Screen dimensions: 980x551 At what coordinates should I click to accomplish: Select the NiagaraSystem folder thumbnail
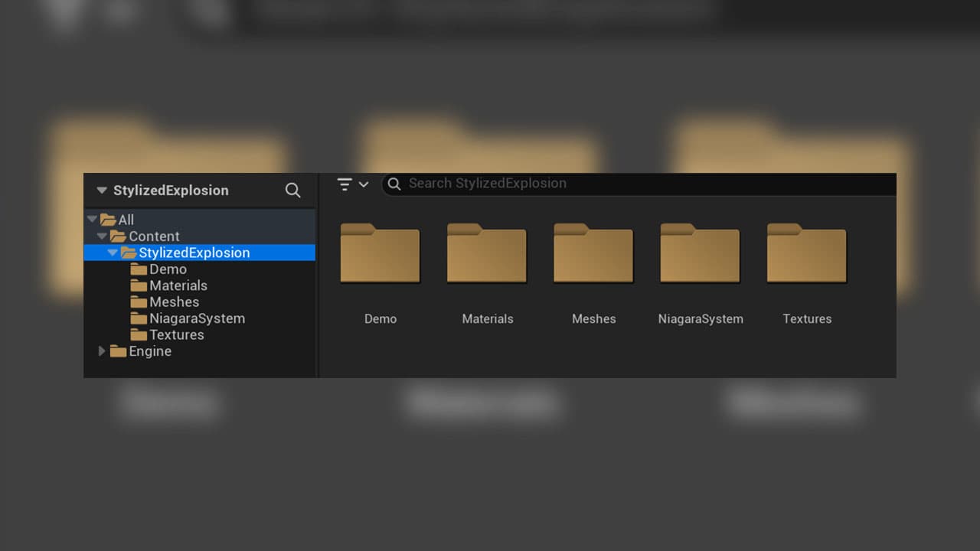pyautogui.click(x=701, y=253)
